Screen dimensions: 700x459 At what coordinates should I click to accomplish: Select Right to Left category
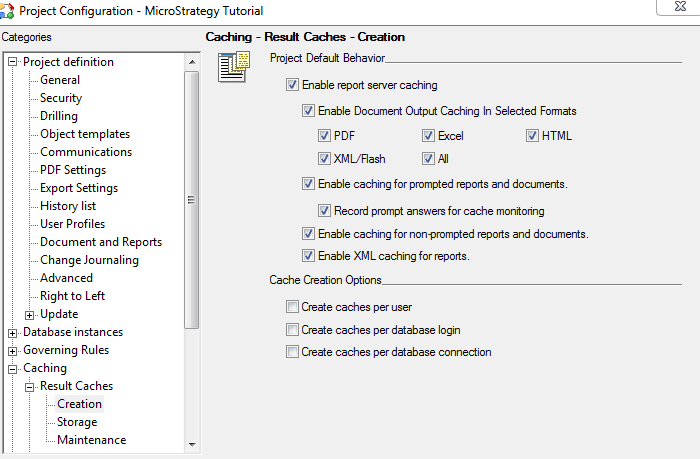tap(72, 296)
